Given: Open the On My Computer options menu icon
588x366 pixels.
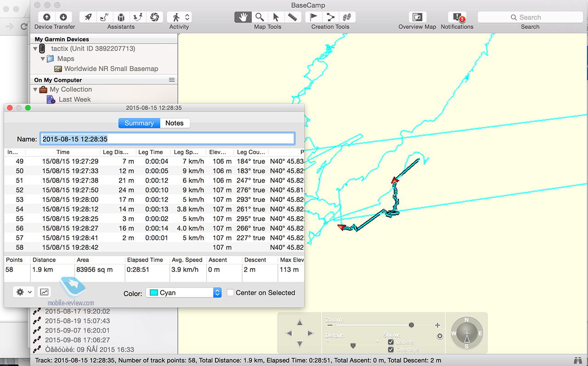Looking at the screenshot, I should (172, 80).
